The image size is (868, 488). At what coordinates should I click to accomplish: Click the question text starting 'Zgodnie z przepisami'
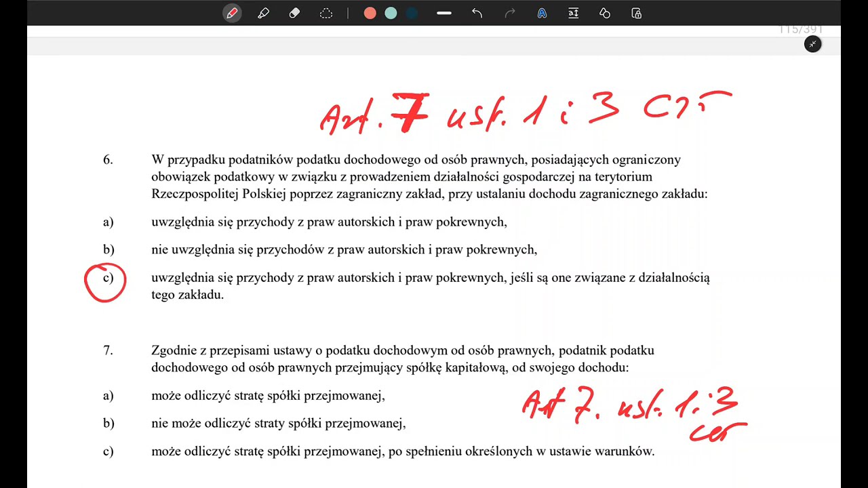pyautogui.click(x=403, y=359)
